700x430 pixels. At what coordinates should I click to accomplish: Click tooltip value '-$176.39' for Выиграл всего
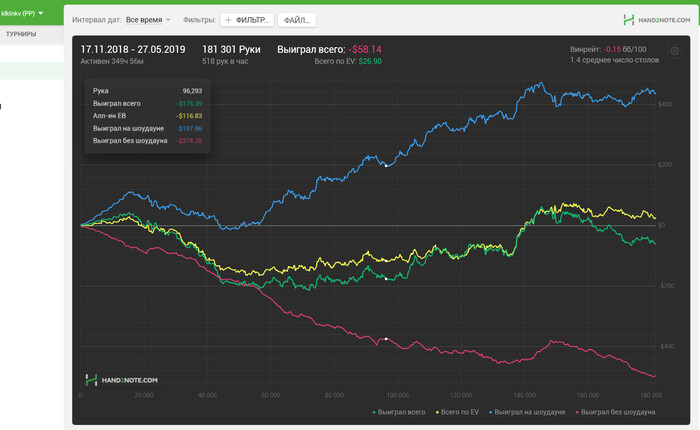(x=189, y=103)
